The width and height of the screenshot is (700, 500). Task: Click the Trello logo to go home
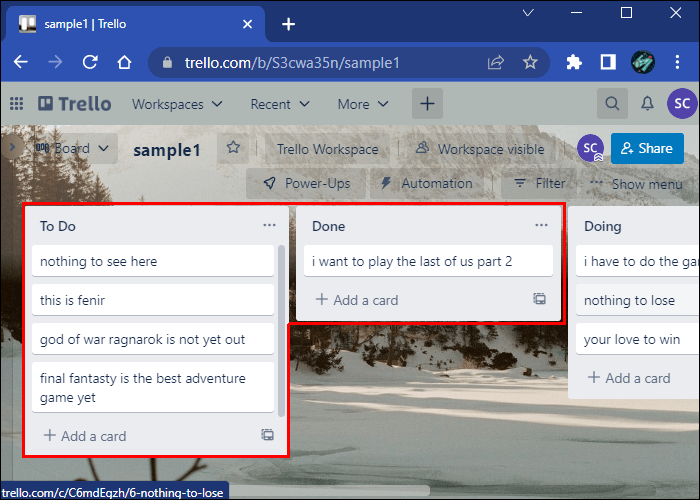point(75,104)
